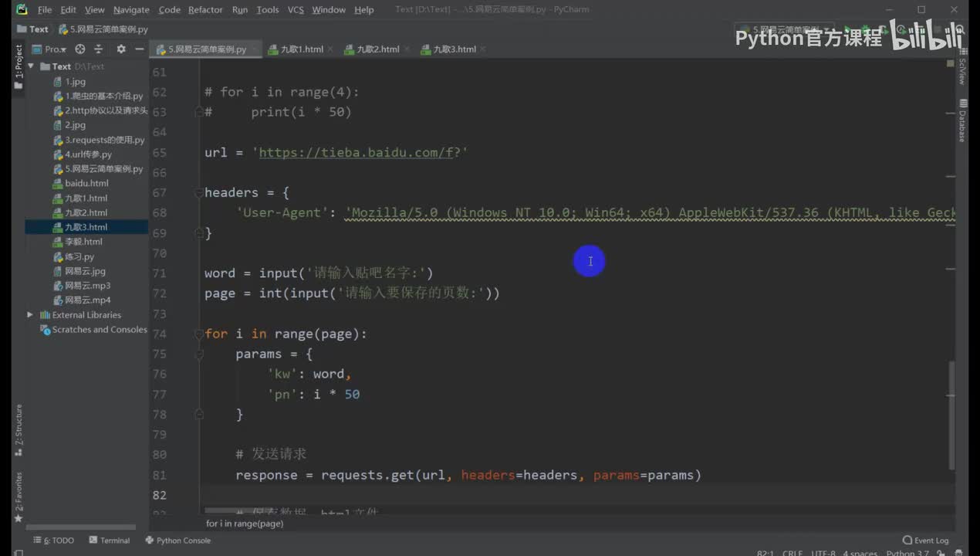Screen dimensions: 980x556
Task: Open the VCS menu
Action: click(296, 9)
